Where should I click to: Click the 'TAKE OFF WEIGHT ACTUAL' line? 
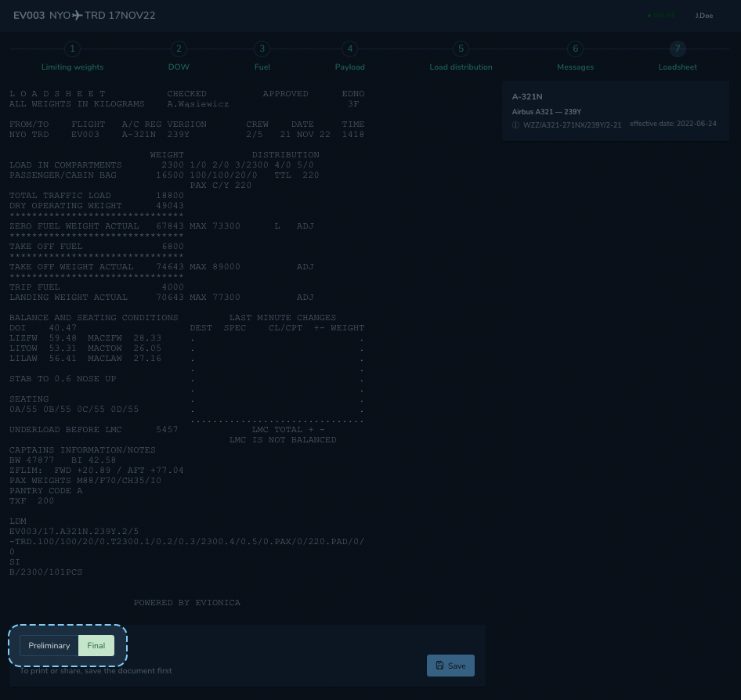161,267
